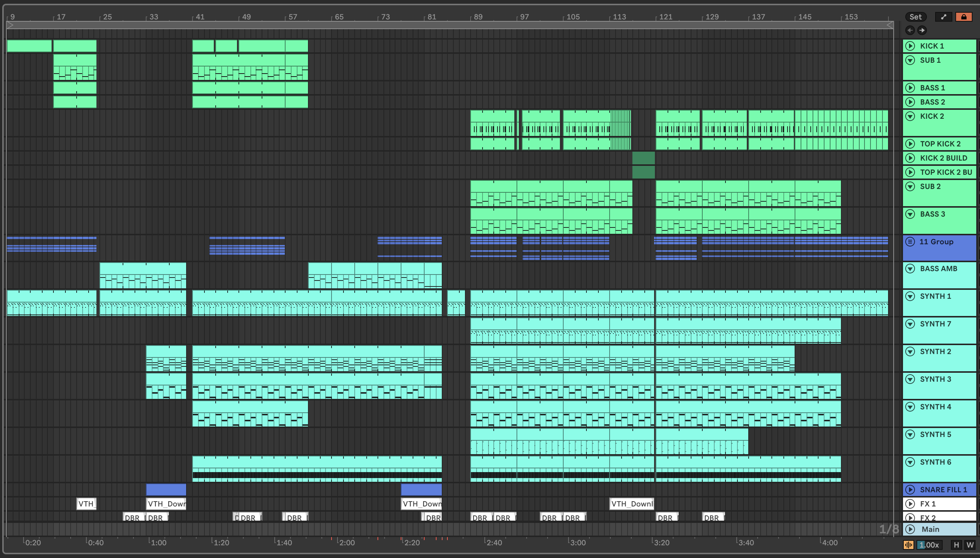The height and width of the screenshot is (558, 980).
Task: Collapse the KICK 2 track
Action: [910, 116]
